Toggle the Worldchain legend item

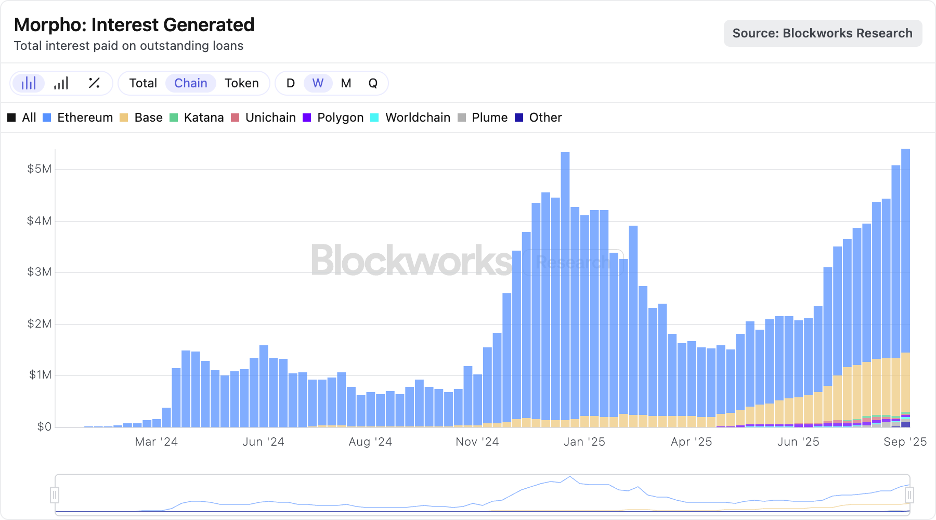[x=410, y=117]
